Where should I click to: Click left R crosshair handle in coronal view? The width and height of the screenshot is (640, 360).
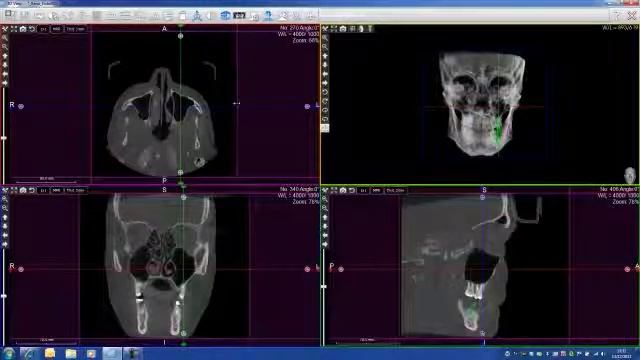pos(21,269)
